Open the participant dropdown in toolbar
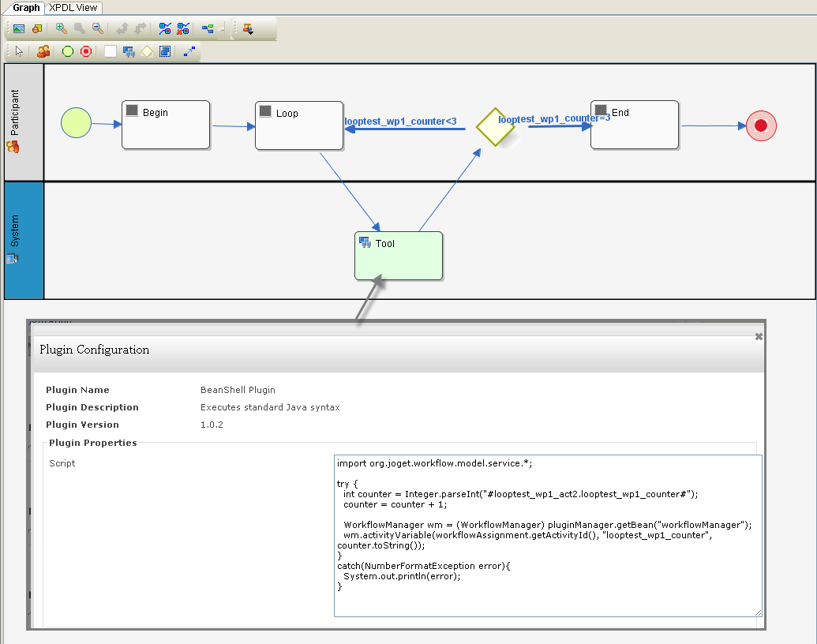Viewport: 817px width, 644px height. (248, 28)
